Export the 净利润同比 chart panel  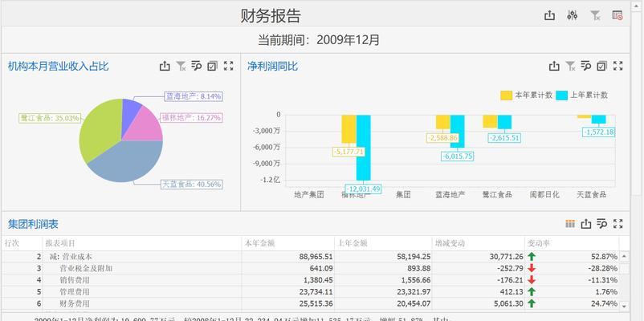(554, 66)
